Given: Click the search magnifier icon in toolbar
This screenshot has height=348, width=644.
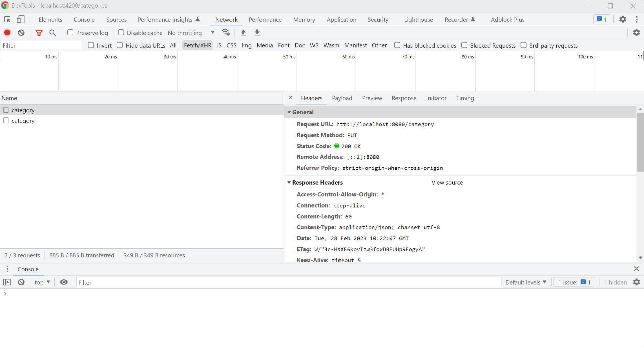Looking at the screenshot, I should point(53,32).
